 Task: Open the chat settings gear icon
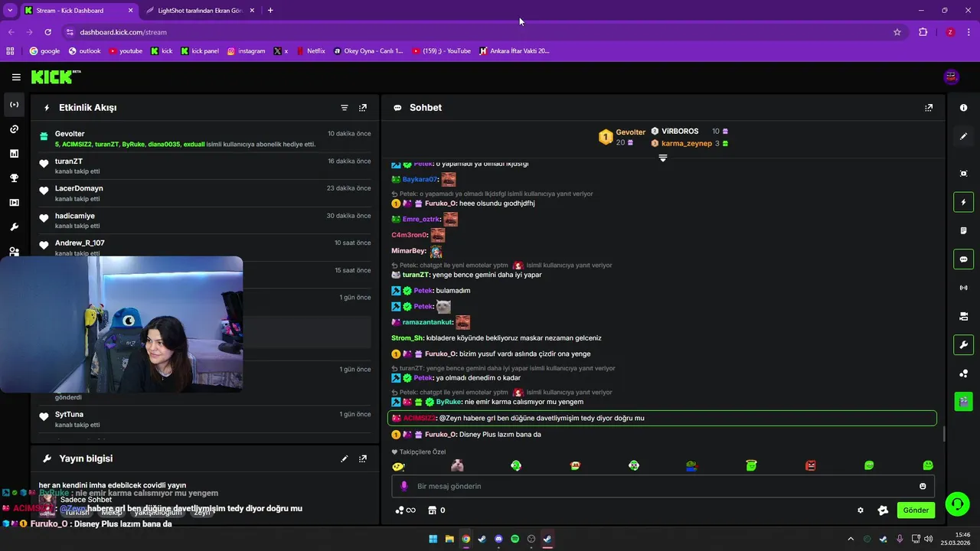pos(861,510)
